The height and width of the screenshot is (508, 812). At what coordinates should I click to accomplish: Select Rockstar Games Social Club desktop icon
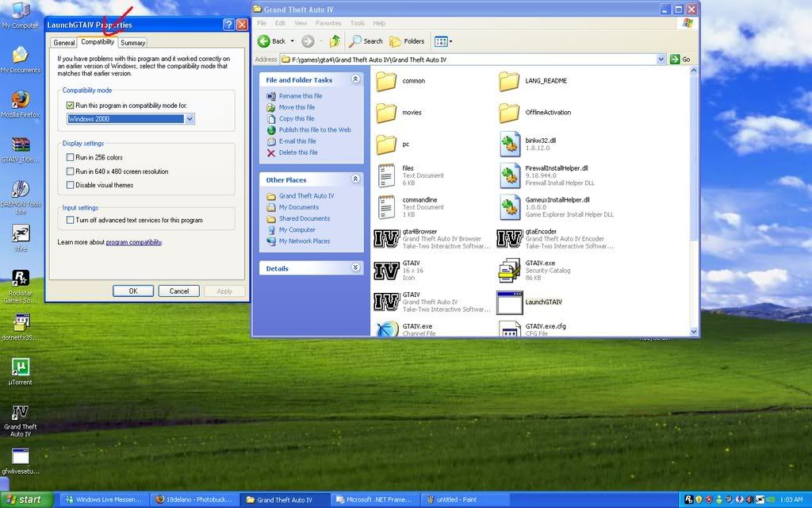point(20,279)
